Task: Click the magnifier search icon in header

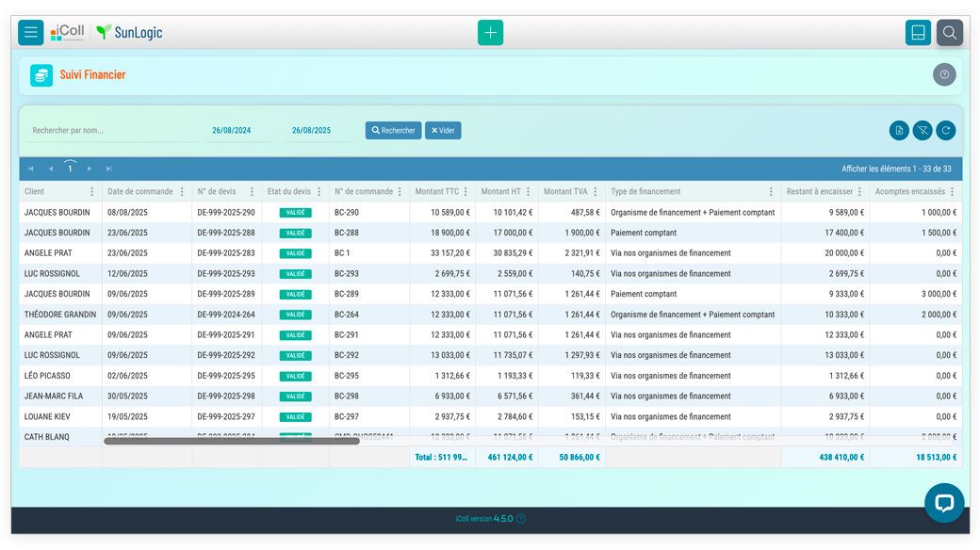Action: [x=950, y=32]
